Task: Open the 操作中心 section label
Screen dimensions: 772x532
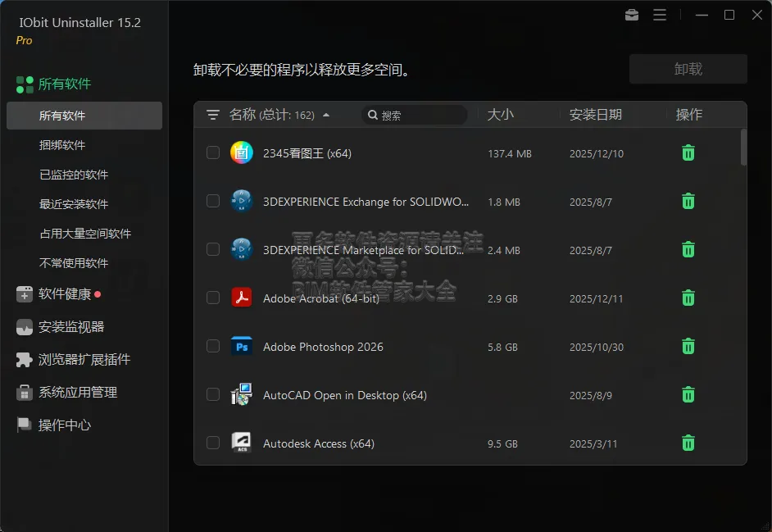Action: pyautogui.click(x=65, y=425)
